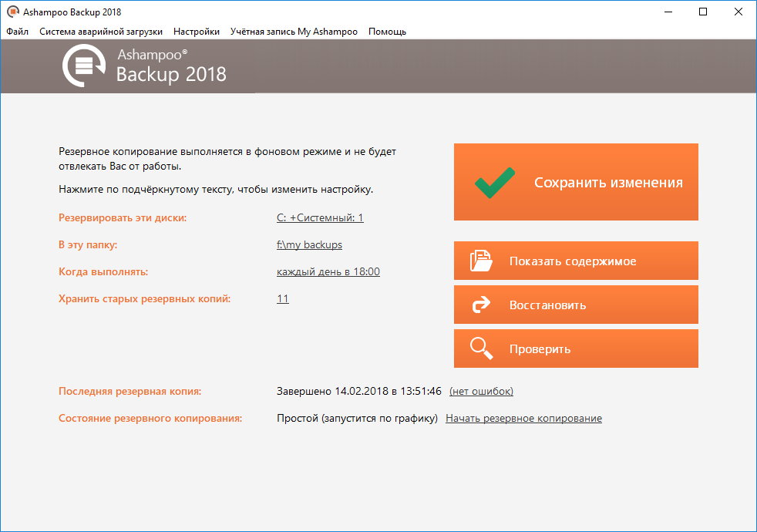
Task: Click the documents folder icon on Показать содержимое
Action: tap(481, 261)
